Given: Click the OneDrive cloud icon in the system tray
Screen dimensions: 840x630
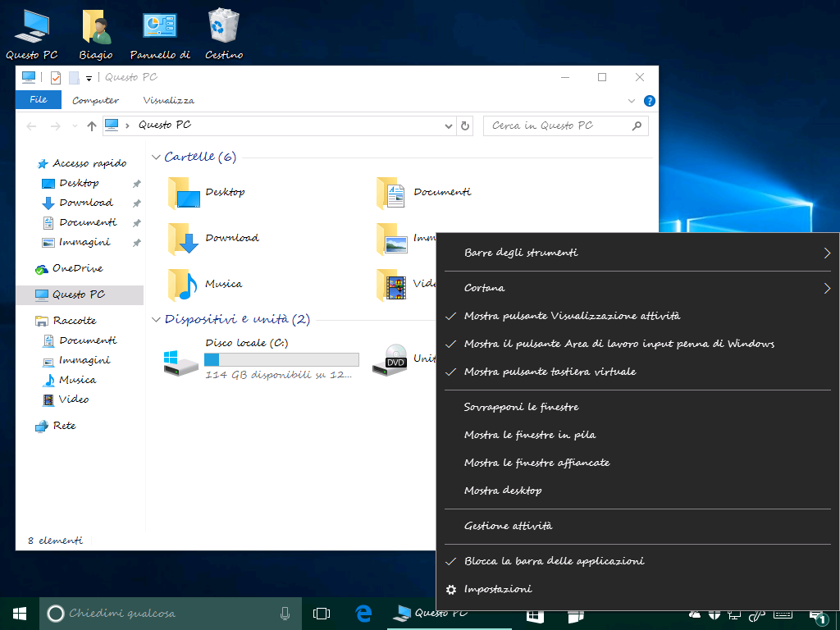Looking at the screenshot, I should [695, 614].
